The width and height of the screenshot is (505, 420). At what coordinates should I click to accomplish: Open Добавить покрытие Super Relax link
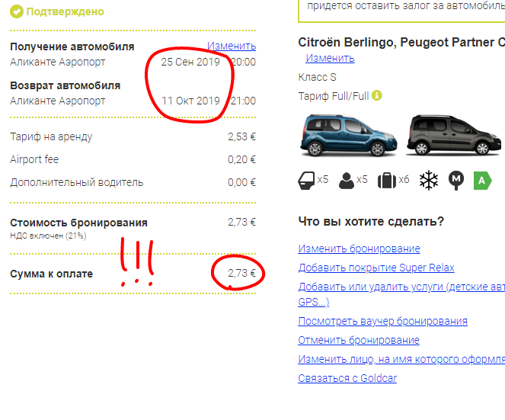[x=376, y=268]
